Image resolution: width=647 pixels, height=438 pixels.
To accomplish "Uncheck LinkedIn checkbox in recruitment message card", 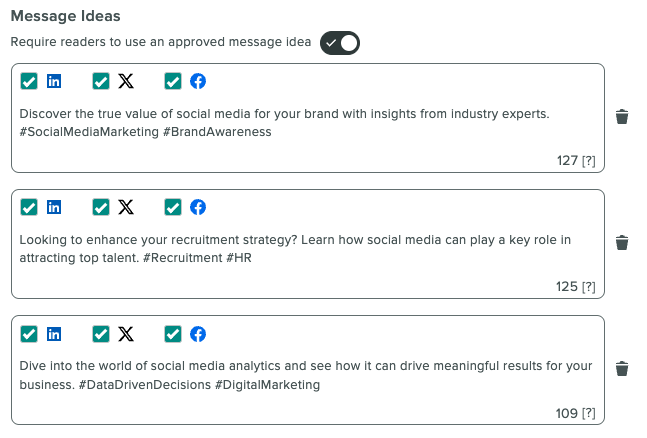I will click(29, 207).
